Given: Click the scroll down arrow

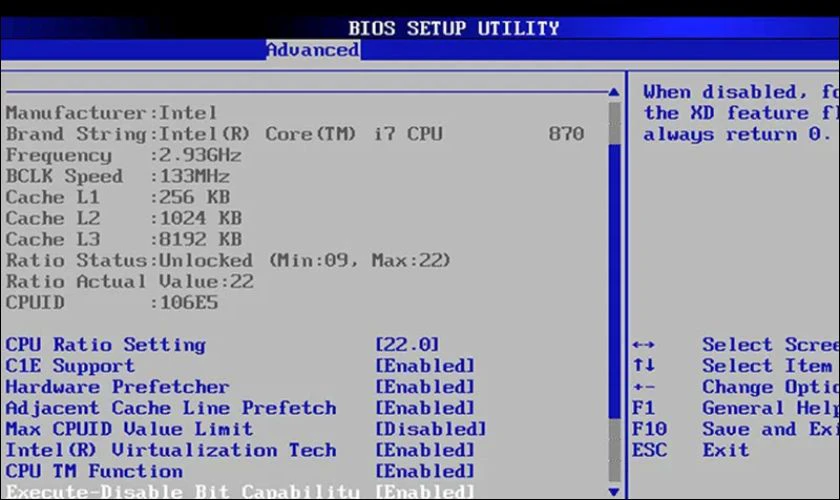Looking at the screenshot, I should 614,492.
